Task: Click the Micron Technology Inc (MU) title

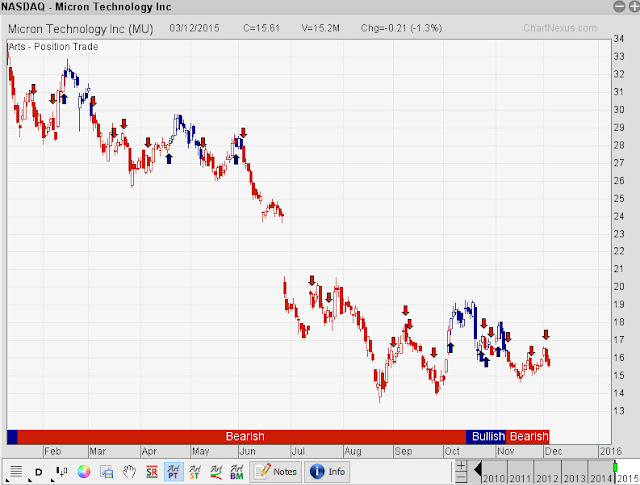Action: tap(81, 29)
